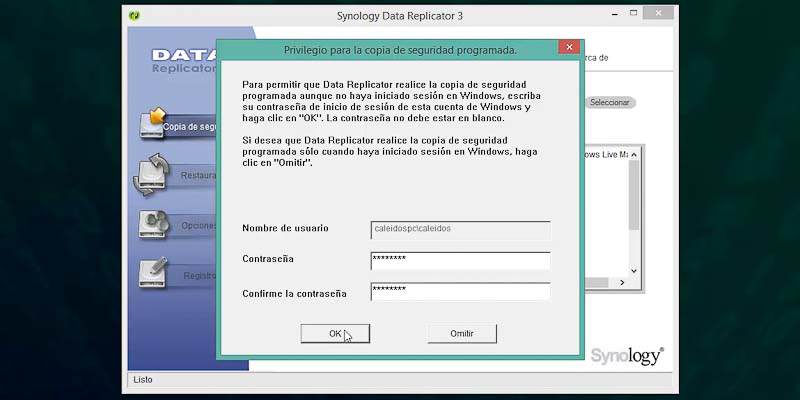Click the vertical scrollbar thumb in the list
Viewport: 800px width, 400px height.
(x=634, y=195)
